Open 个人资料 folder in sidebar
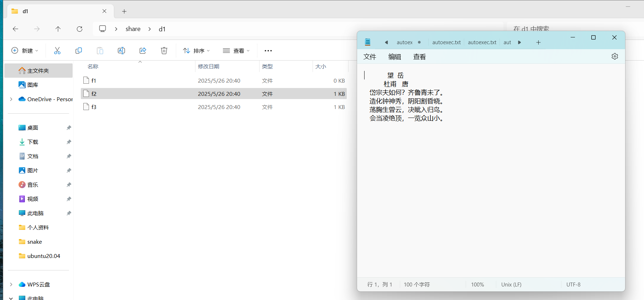644x300 pixels. pyautogui.click(x=38, y=227)
